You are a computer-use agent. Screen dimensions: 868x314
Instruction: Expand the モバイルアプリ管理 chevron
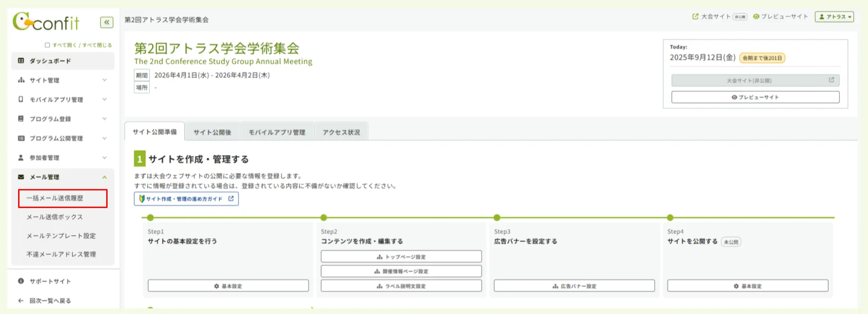[x=104, y=99]
